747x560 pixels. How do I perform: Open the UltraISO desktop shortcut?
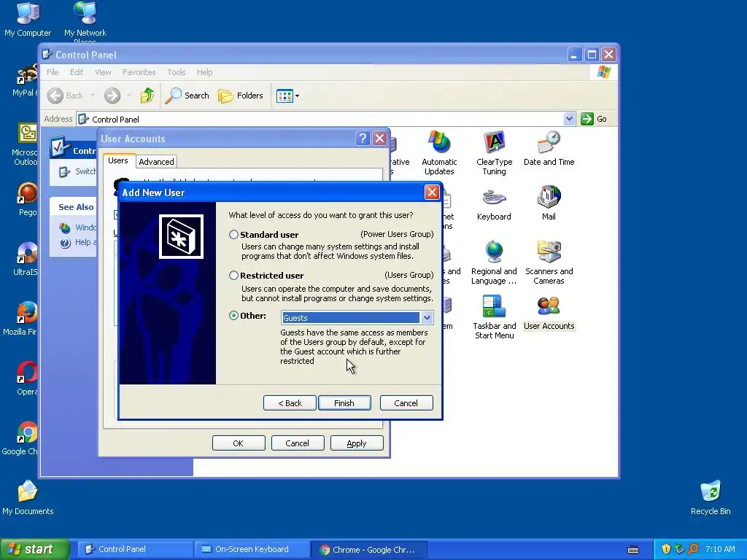[x=26, y=260]
